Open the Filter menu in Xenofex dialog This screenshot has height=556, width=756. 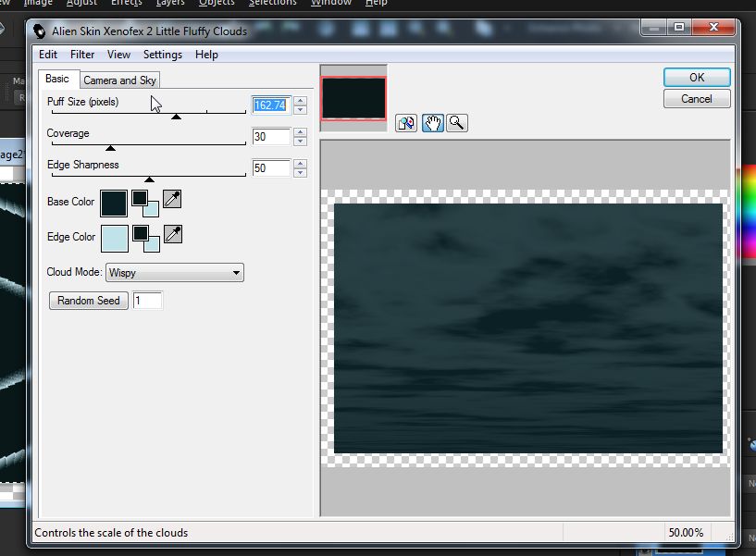[82, 55]
